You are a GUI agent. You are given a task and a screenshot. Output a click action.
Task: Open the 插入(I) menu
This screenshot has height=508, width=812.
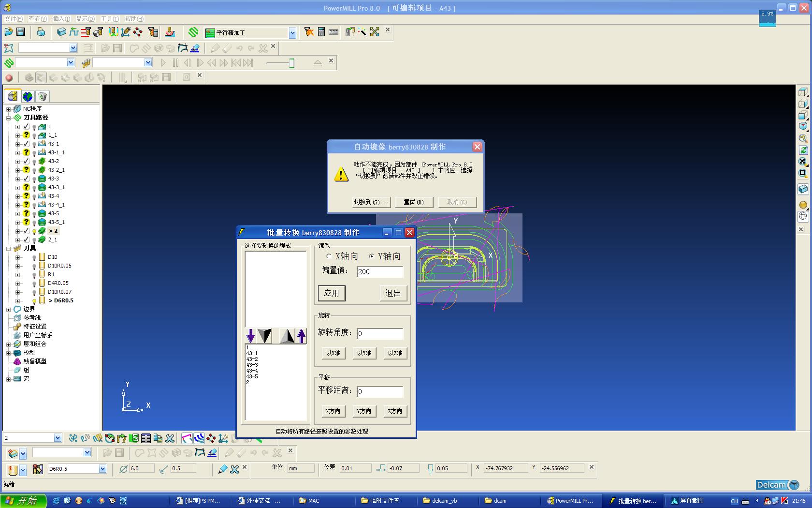point(61,19)
